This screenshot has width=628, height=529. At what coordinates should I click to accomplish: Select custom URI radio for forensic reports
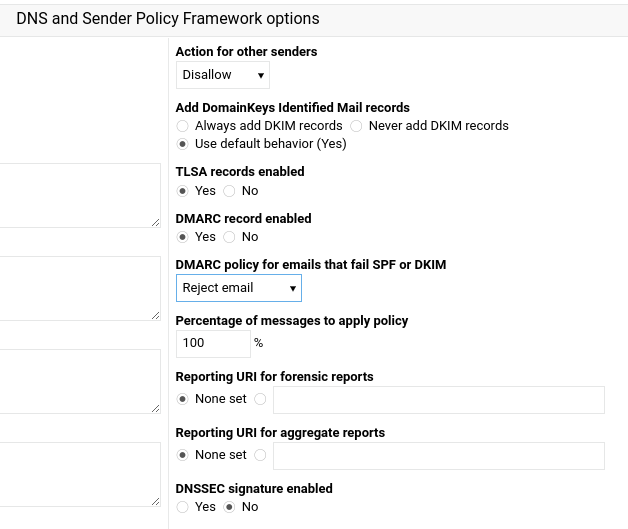(260, 399)
